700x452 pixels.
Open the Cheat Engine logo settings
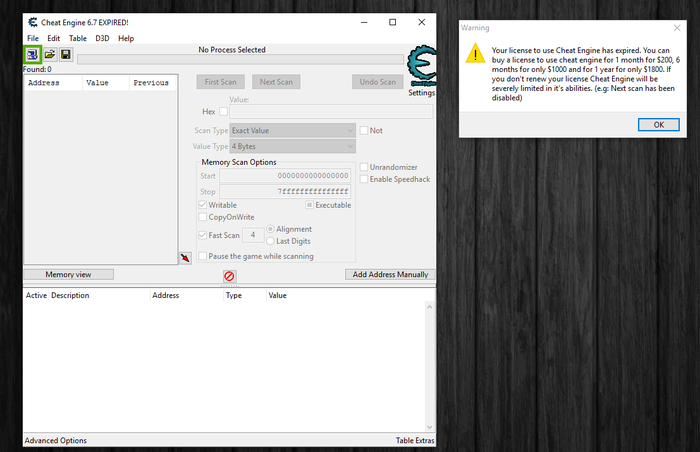pyautogui.click(x=421, y=66)
